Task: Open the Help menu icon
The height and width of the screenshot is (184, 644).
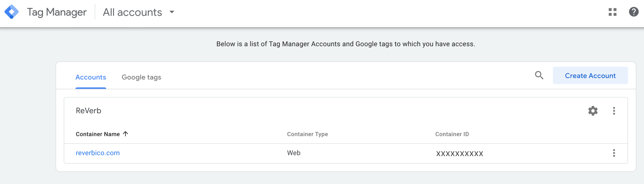Action: click(634, 12)
